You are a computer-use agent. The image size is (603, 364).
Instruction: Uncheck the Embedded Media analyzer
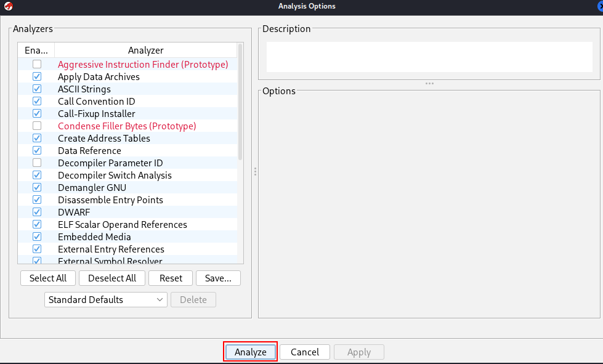coord(37,237)
